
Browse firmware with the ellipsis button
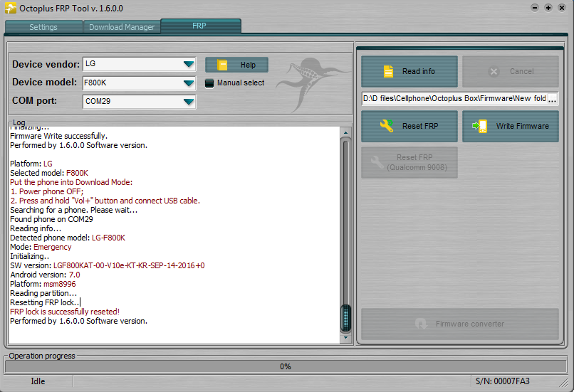point(553,99)
